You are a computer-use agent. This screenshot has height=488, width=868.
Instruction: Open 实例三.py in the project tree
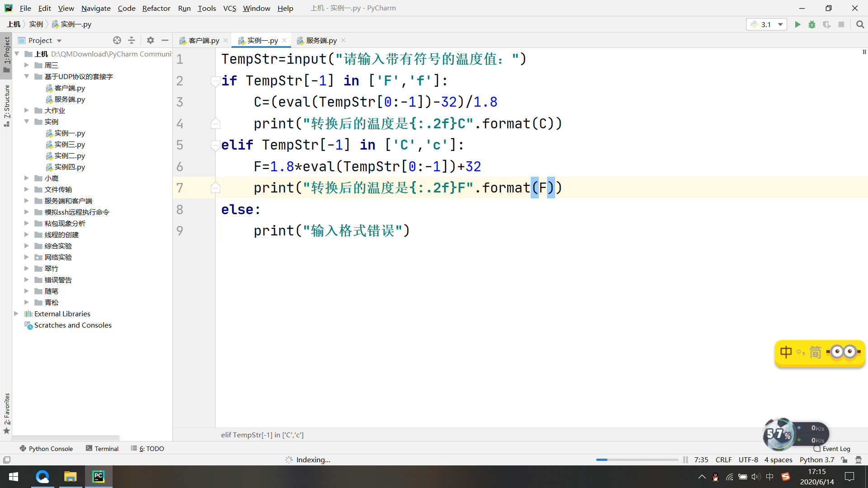pyautogui.click(x=69, y=144)
